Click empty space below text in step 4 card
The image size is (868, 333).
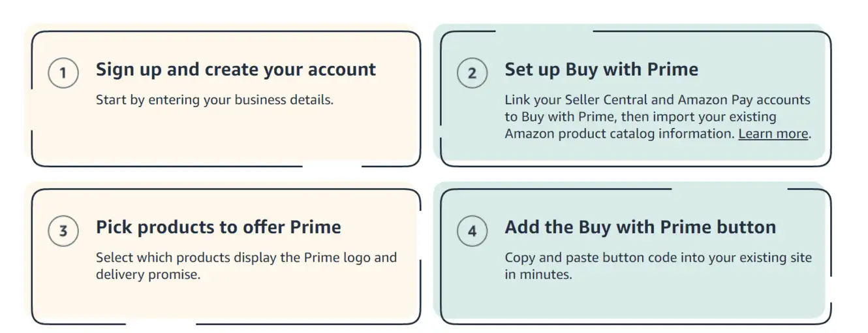tap(633, 302)
